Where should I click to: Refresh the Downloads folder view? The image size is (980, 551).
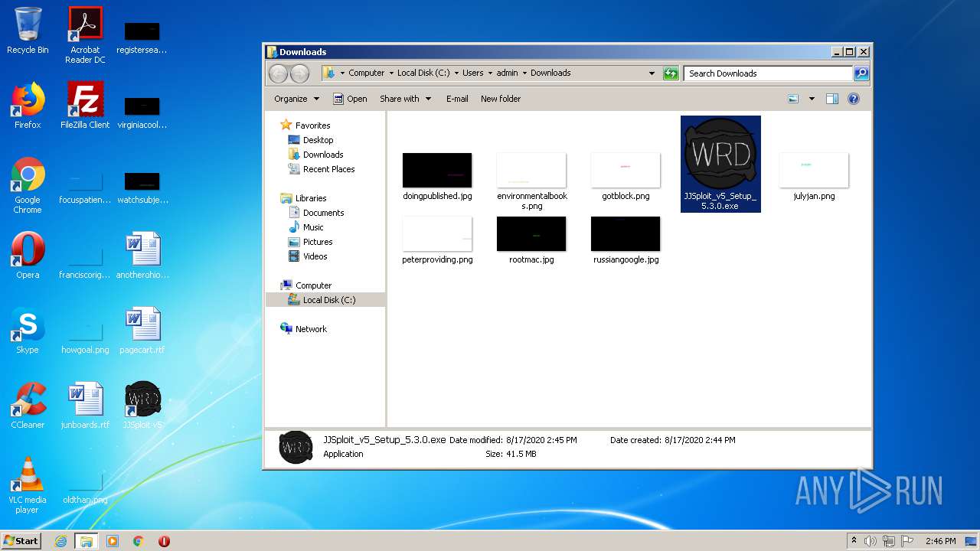coord(671,73)
